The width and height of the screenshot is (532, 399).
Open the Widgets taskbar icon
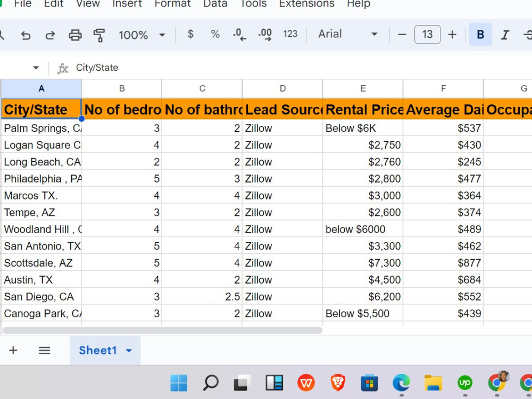coord(274,383)
